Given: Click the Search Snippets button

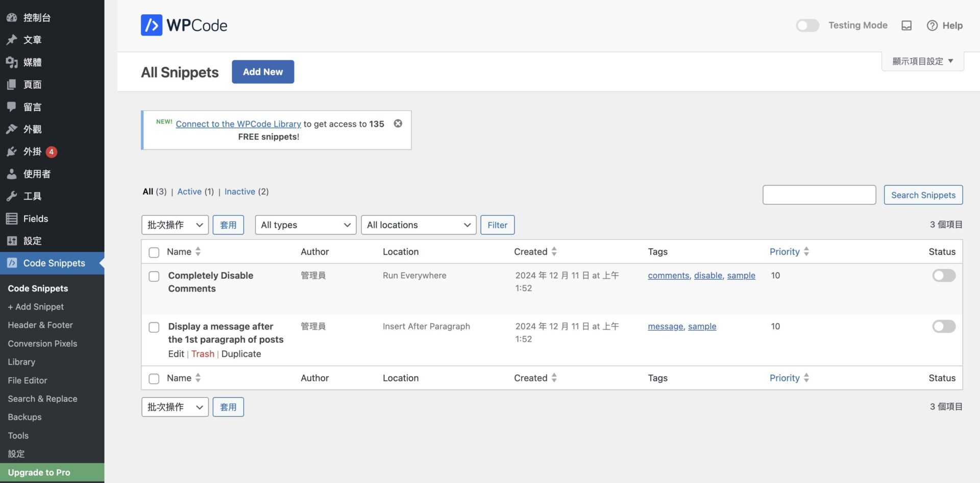Looking at the screenshot, I should (x=923, y=195).
